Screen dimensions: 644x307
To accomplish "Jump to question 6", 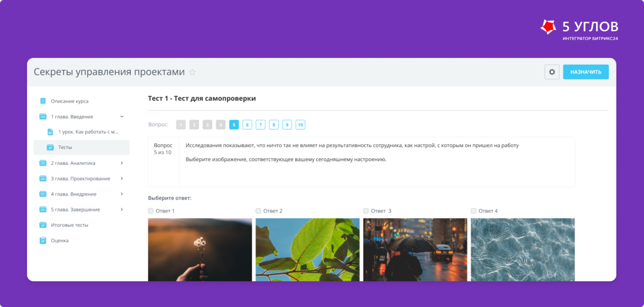I will click(247, 125).
